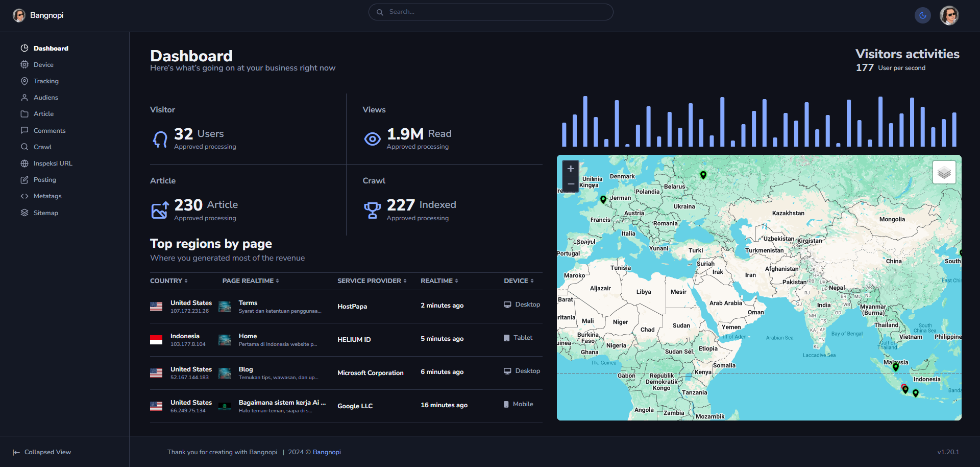This screenshot has height=467, width=980.
Task: Toggle dark mode moon icon
Action: tap(922, 15)
